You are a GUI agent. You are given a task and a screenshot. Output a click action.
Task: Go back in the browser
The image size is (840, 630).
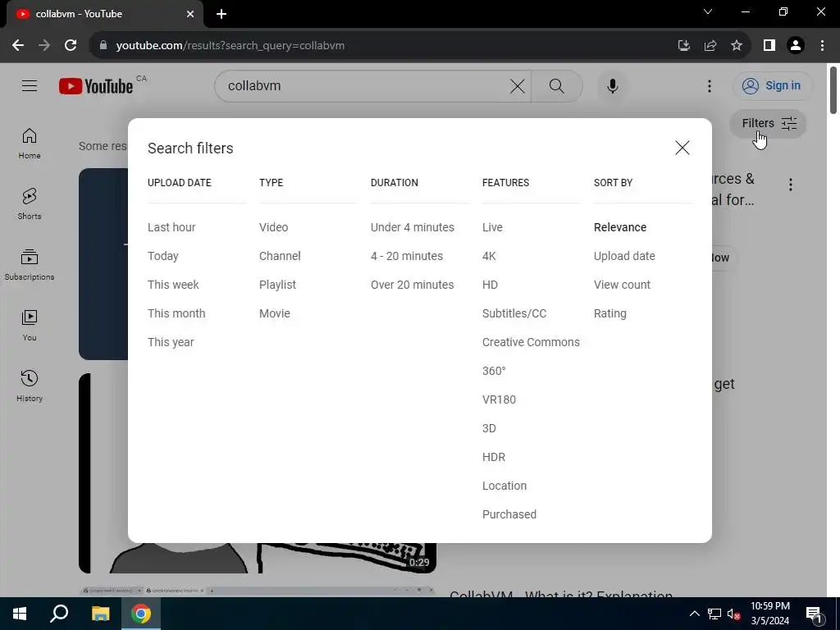pyautogui.click(x=18, y=46)
